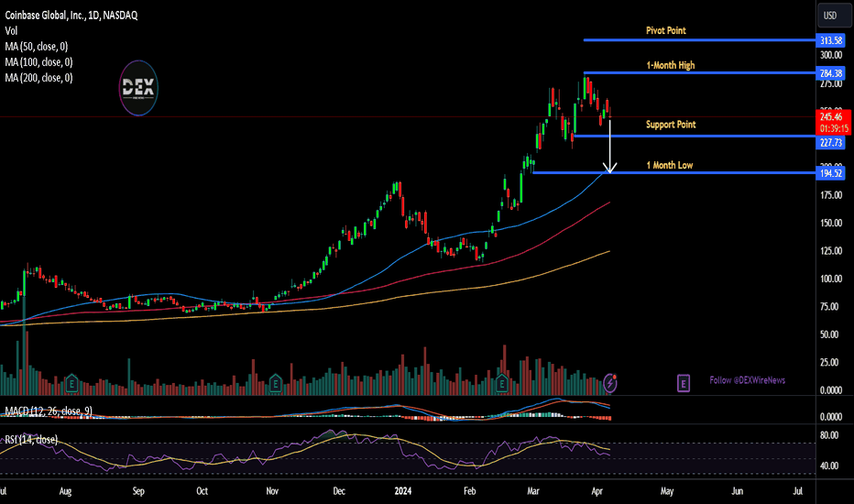
Task: Click the Mar label on the time axis
Action: click(533, 491)
